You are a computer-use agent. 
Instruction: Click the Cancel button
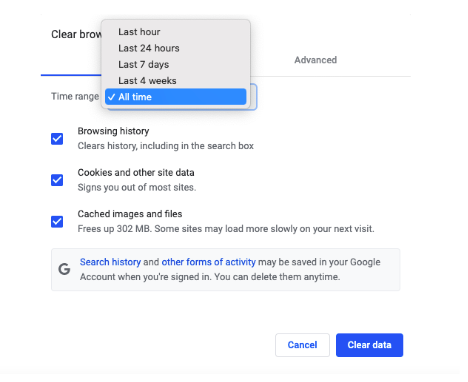point(302,345)
